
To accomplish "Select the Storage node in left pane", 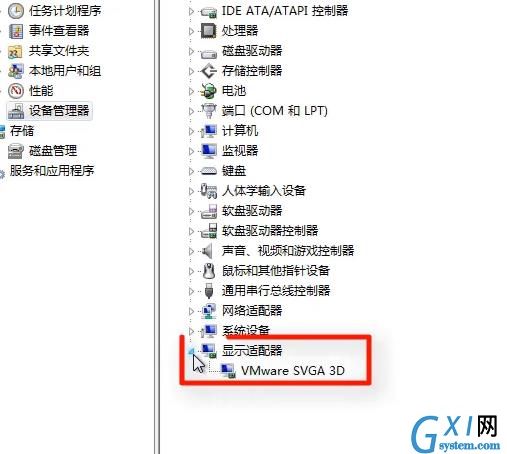I will (22, 131).
